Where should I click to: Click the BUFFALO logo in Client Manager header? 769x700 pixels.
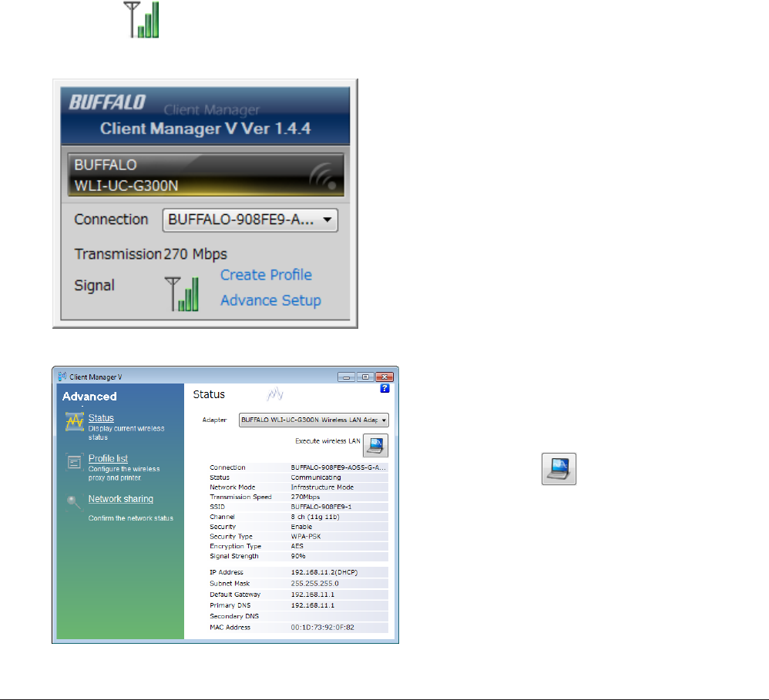click(107, 102)
